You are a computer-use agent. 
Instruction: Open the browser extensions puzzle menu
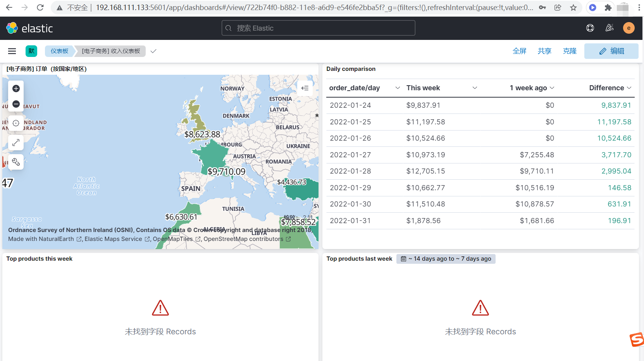(608, 7)
